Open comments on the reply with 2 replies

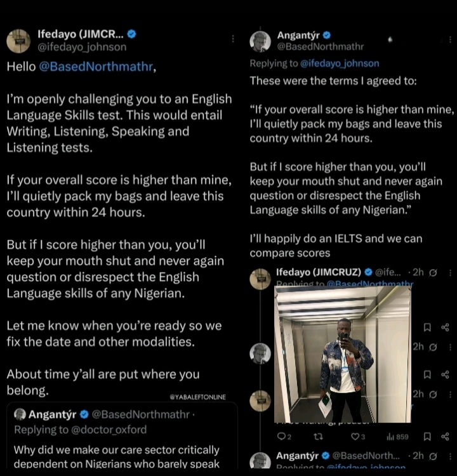click(x=281, y=436)
